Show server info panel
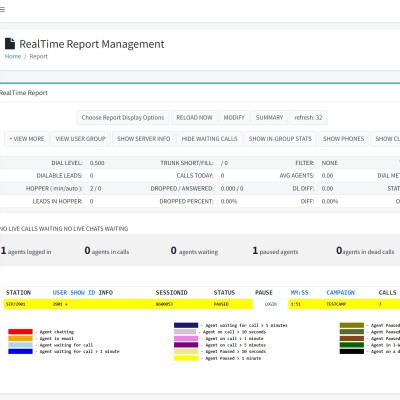 click(x=144, y=139)
